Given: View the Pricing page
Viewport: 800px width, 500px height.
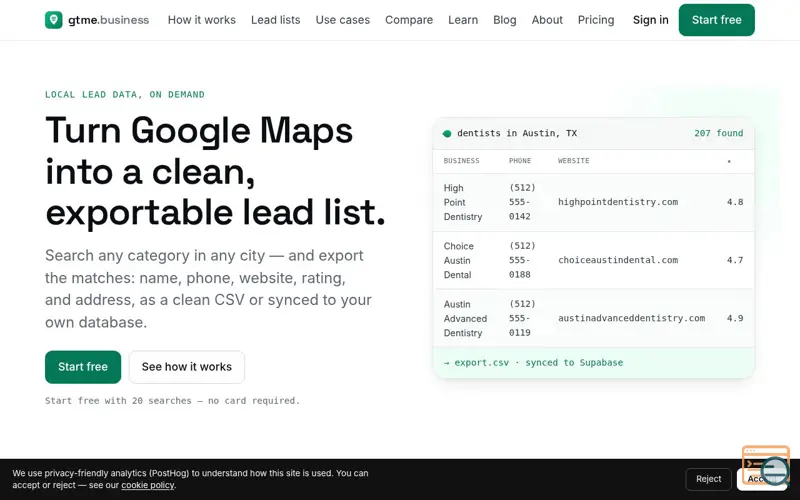Looking at the screenshot, I should [596, 20].
